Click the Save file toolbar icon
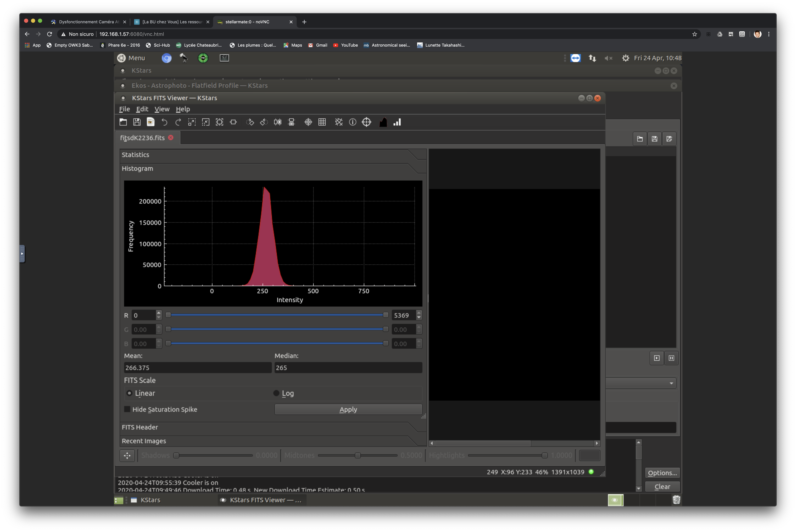 (137, 122)
